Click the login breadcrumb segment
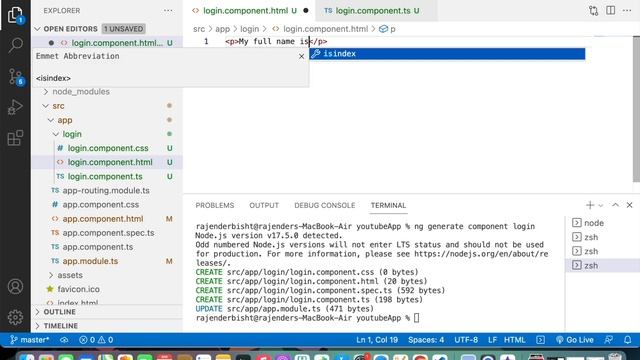 tap(249, 29)
